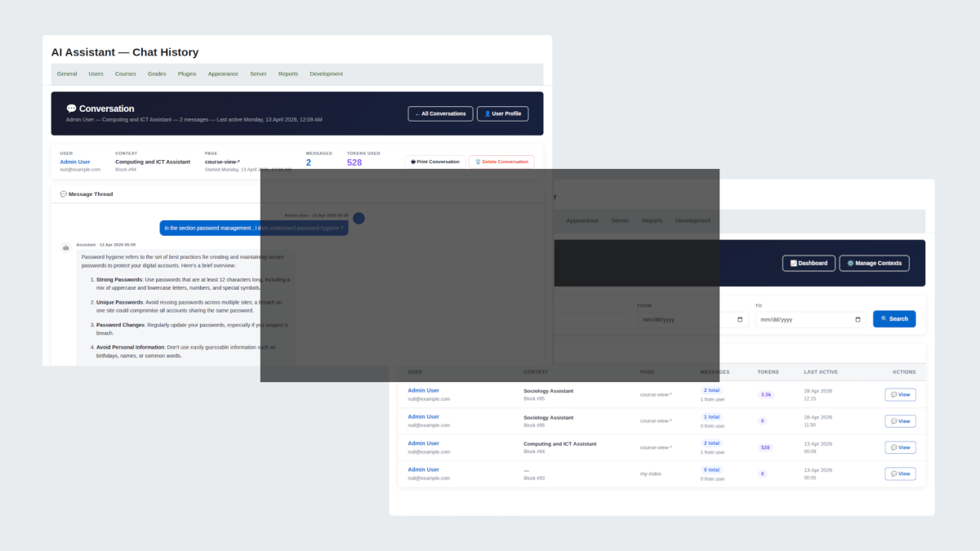Screen dimensions: 980x551
Task: Open the Grades tab
Action: [157, 73]
